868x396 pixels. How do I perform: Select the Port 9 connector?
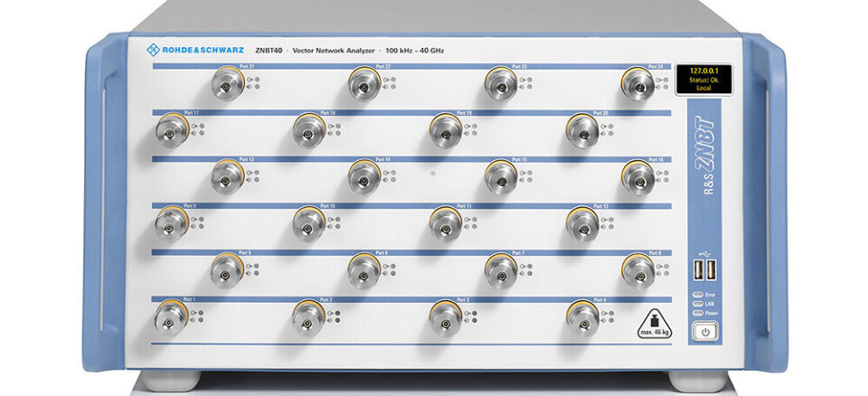[171, 224]
